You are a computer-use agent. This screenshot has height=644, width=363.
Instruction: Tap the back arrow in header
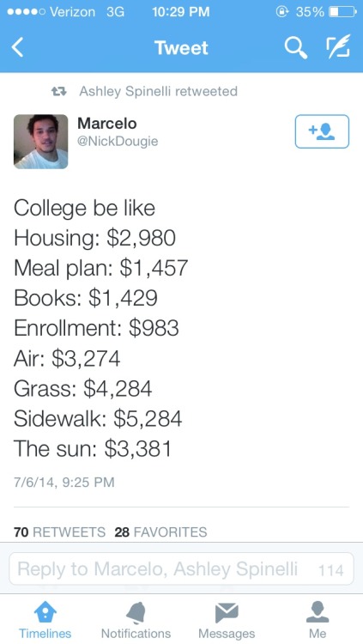[x=17, y=47]
